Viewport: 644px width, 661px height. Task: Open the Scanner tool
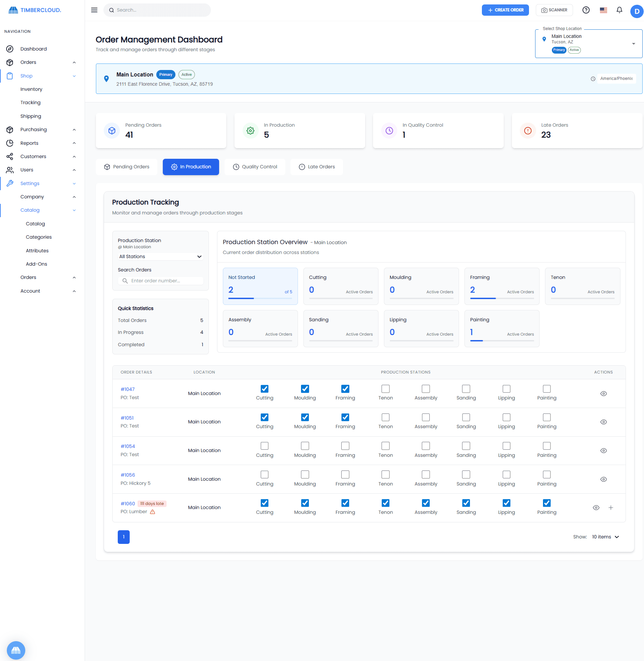click(x=554, y=10)
